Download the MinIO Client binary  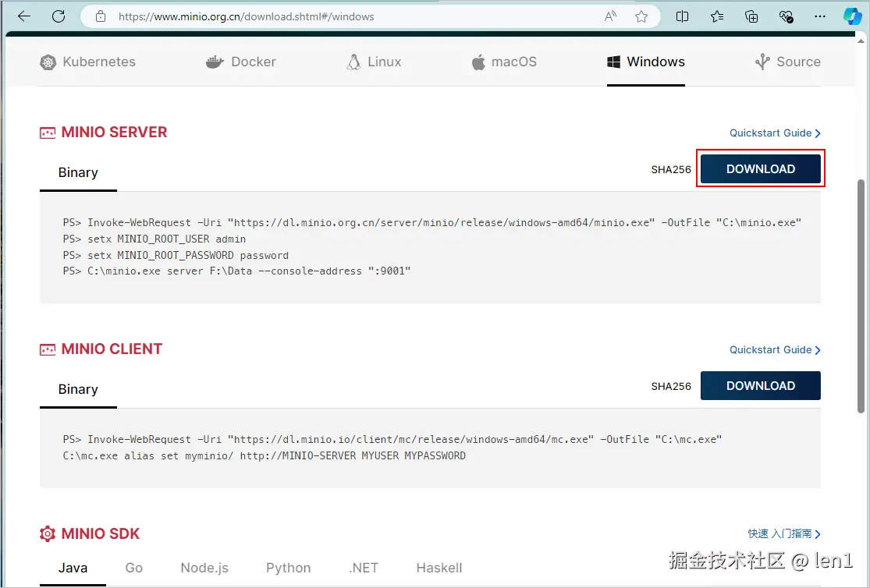click(761, 385)
